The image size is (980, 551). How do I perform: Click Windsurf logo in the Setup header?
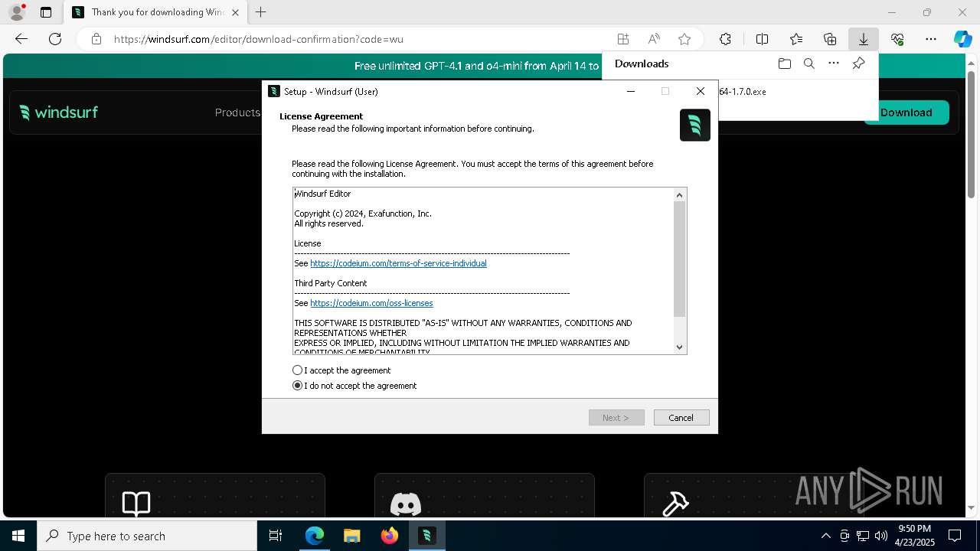coord(695,125)
